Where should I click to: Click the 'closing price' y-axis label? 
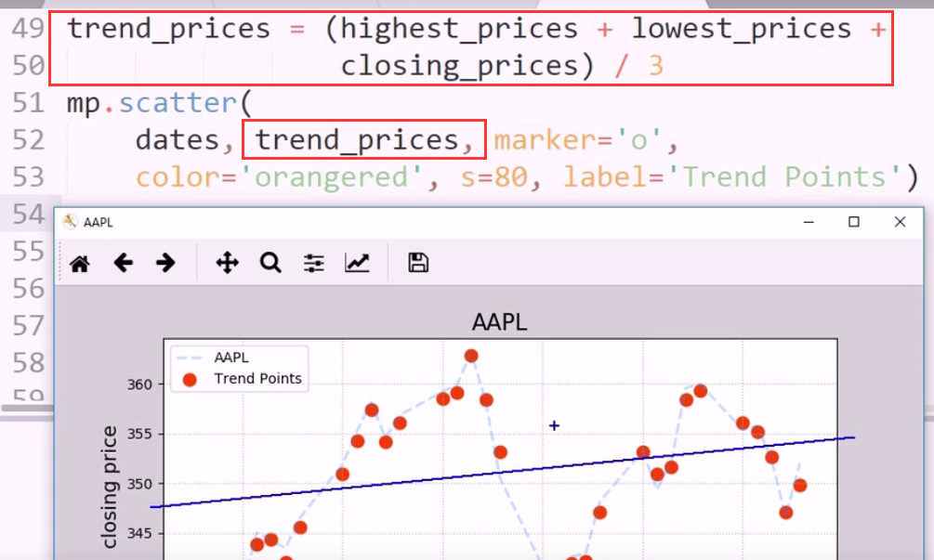[110, 487]
